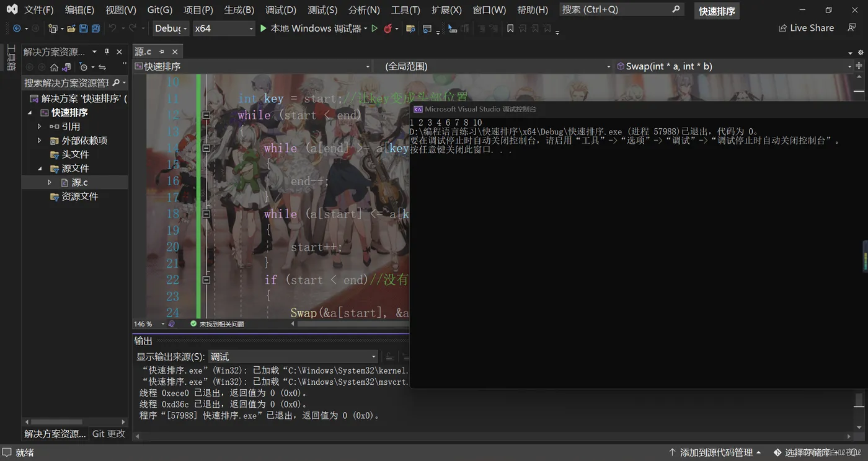Collapse the while (a[start] <= a[key]) block

(206, 214)
